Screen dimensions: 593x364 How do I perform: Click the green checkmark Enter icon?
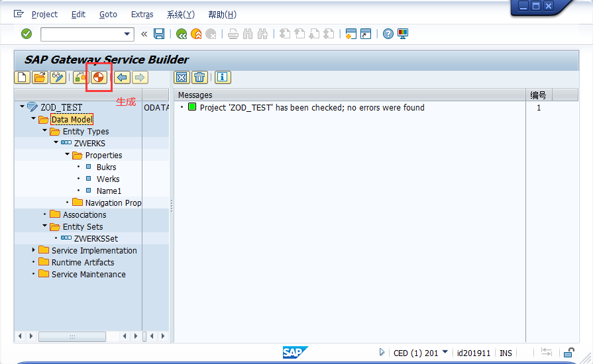pyautogui.click(x=27, y=34)
